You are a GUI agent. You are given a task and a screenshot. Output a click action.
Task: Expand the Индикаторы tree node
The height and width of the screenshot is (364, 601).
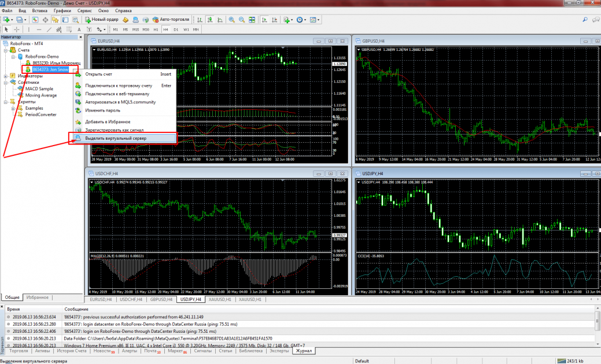click(x=5, y=76)
